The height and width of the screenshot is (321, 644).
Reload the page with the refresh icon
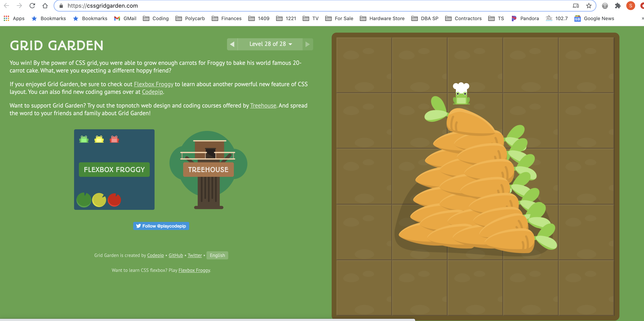tap(32, 5)
